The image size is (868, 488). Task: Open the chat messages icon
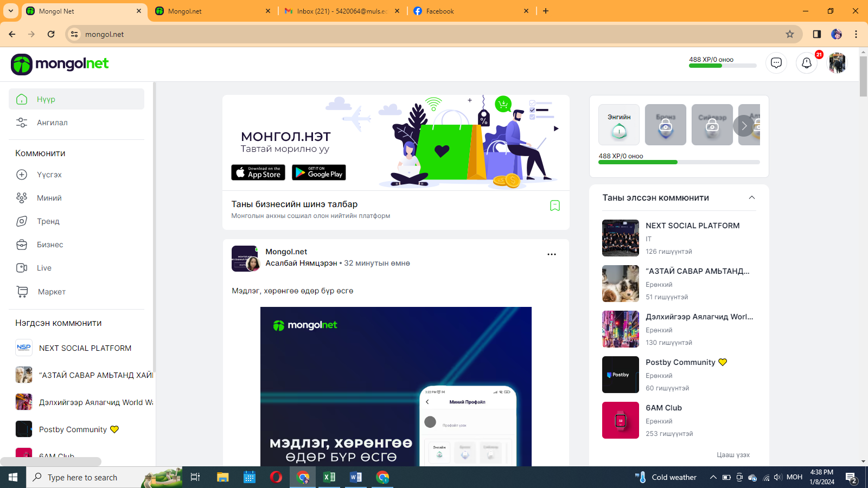click(776, 63)
